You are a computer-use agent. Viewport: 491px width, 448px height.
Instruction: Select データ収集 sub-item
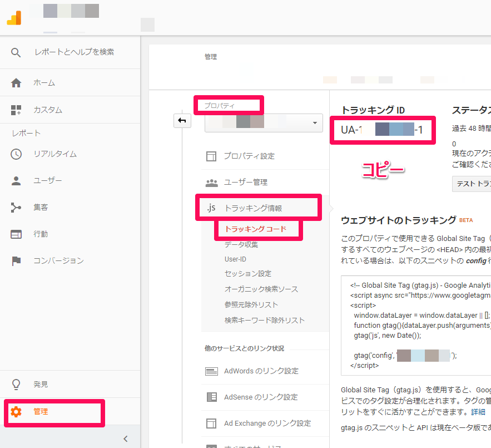click(x=241, y=244)
